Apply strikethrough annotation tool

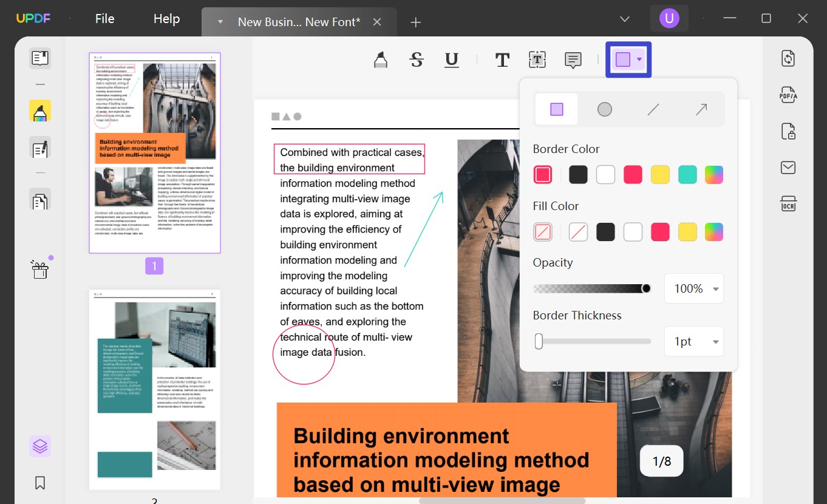417,59
